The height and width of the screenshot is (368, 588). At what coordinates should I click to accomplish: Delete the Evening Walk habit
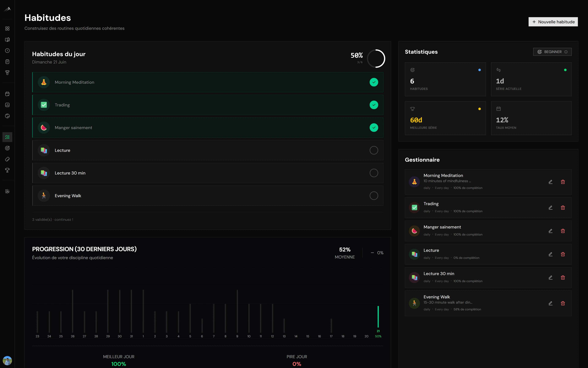(563, 303)
